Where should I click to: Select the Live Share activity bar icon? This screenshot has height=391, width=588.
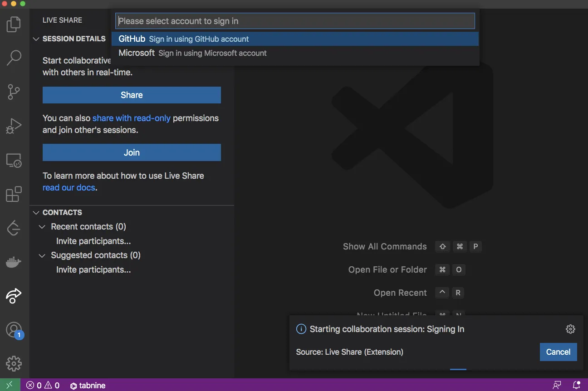pyautogui.click(x=14, y=295)
